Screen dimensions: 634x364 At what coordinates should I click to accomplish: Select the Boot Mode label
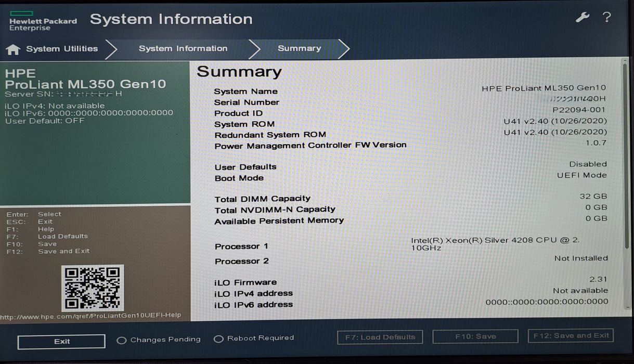pyautogui.click(x=239, y=178)
